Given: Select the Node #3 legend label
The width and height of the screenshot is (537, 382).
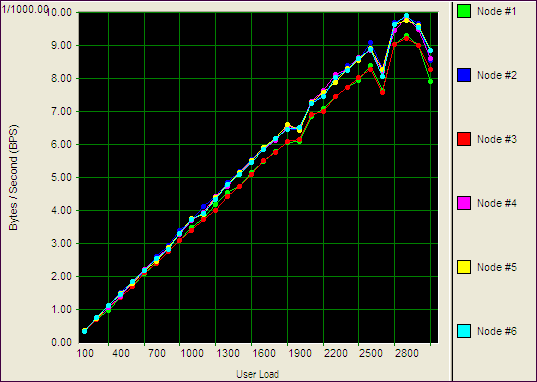Looking at the screenshot, I should [497, 139].
